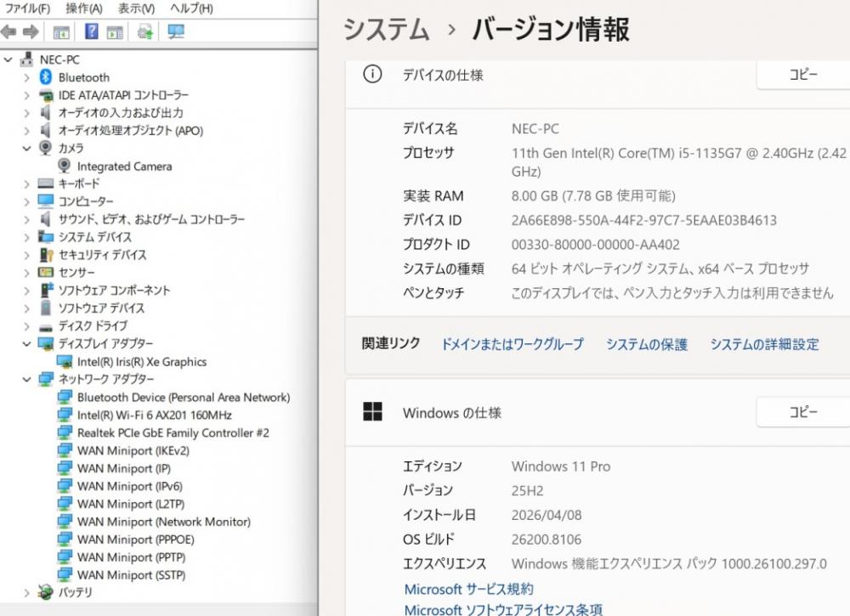Click the デバイス ID value text
The image size is (850, 616).
(x=644, y=220)
